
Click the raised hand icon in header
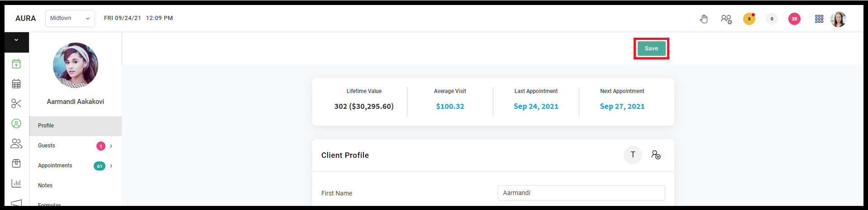pos(704,19)
